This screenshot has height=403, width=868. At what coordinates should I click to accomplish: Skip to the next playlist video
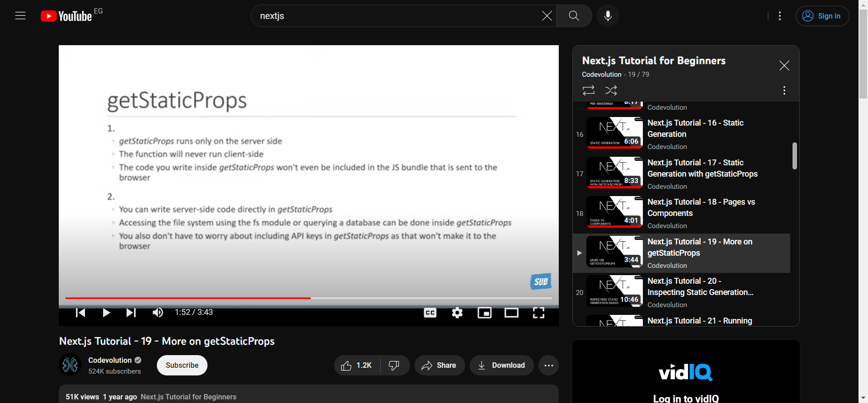pyautogui.click(x=131, y=313)
